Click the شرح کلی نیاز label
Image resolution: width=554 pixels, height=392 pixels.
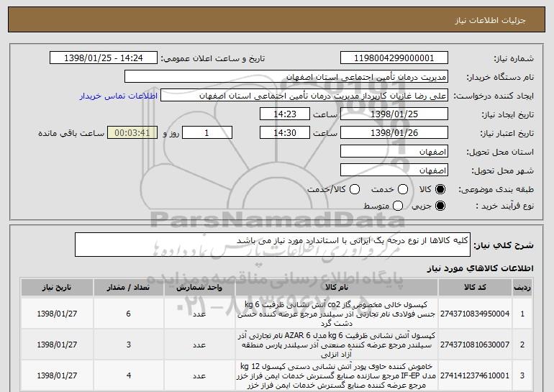504,245
